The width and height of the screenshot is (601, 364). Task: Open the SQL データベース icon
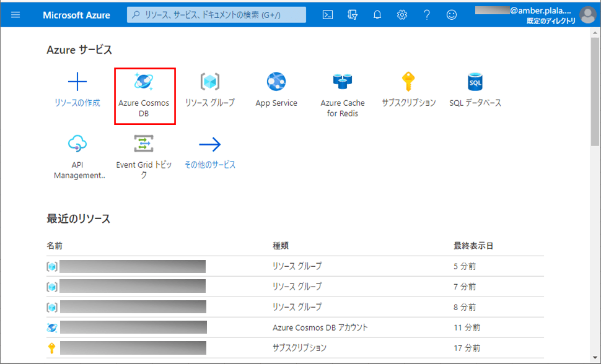point(475,82)
